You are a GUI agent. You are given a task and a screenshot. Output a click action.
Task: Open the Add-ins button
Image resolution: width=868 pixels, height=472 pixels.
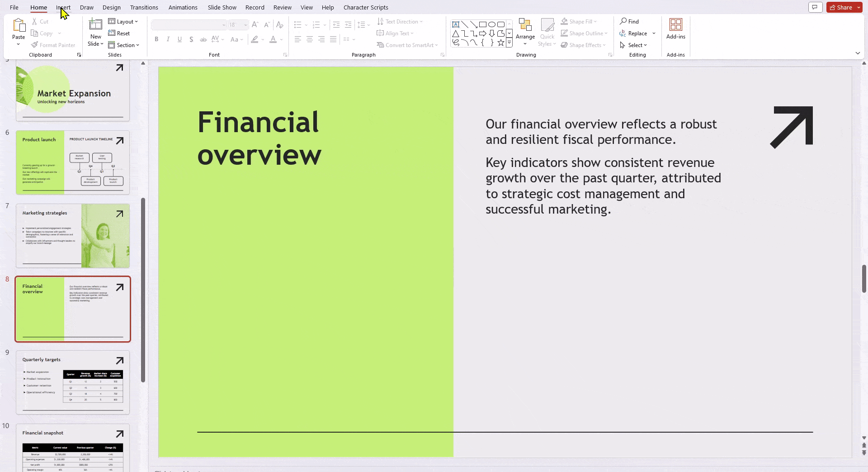click(x=675, y=29)
